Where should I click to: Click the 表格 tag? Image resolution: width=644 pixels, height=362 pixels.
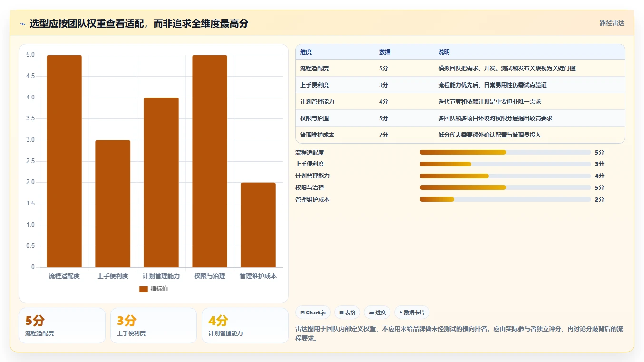click(347, 313)
